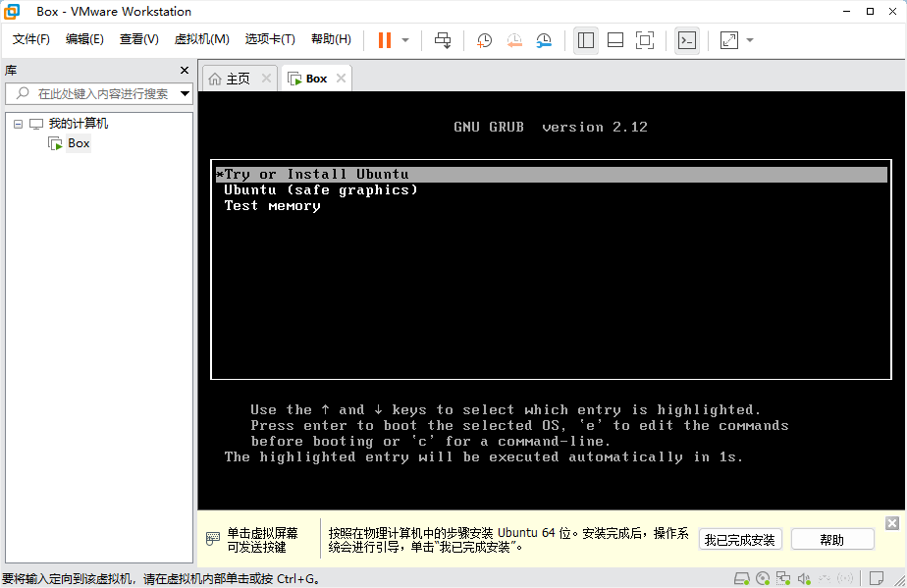Open the 帮助(H) menu
Viewport: 907px width, 588px height.
click(x=331, y=39)
